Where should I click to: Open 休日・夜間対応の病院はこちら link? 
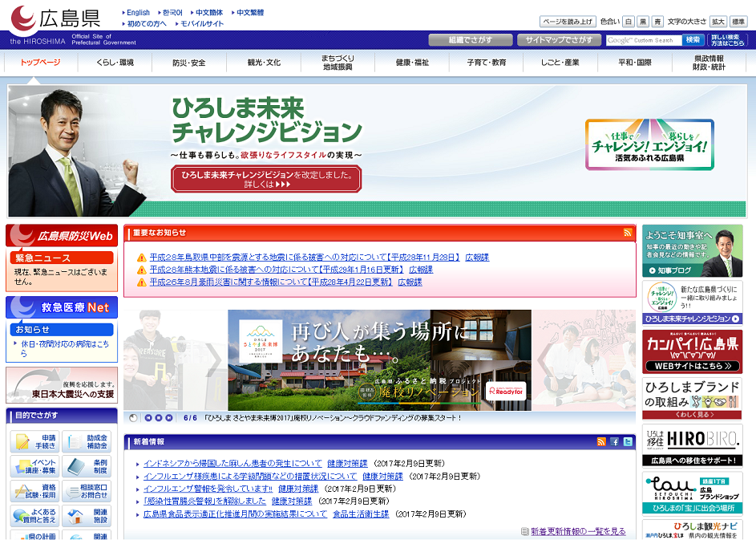coord(65,348)
